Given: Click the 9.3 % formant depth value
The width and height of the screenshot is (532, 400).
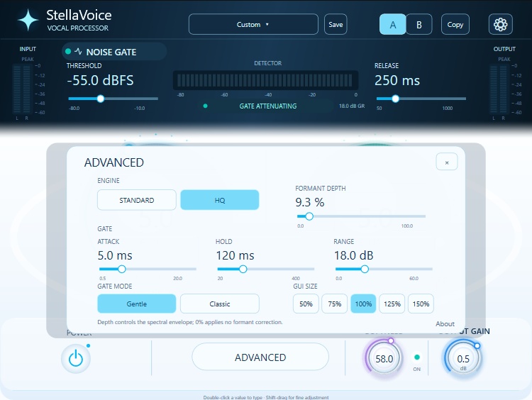Looking at the screenshot, I should point(310,202).
